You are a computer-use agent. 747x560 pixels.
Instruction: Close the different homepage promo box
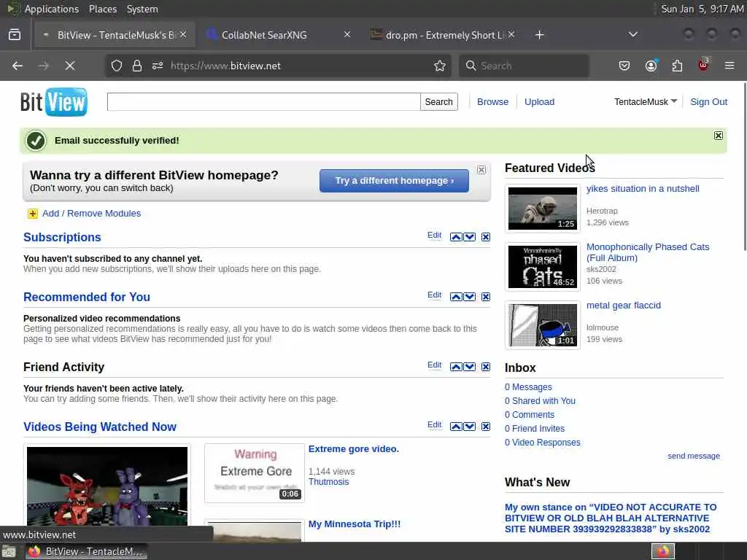[481, 170]
